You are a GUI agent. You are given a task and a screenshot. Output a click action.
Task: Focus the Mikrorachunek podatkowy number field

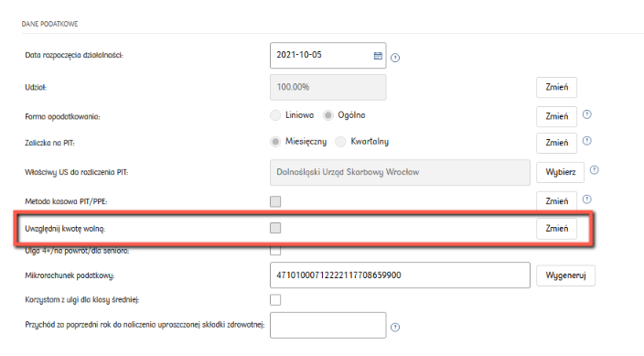[400, 275]
